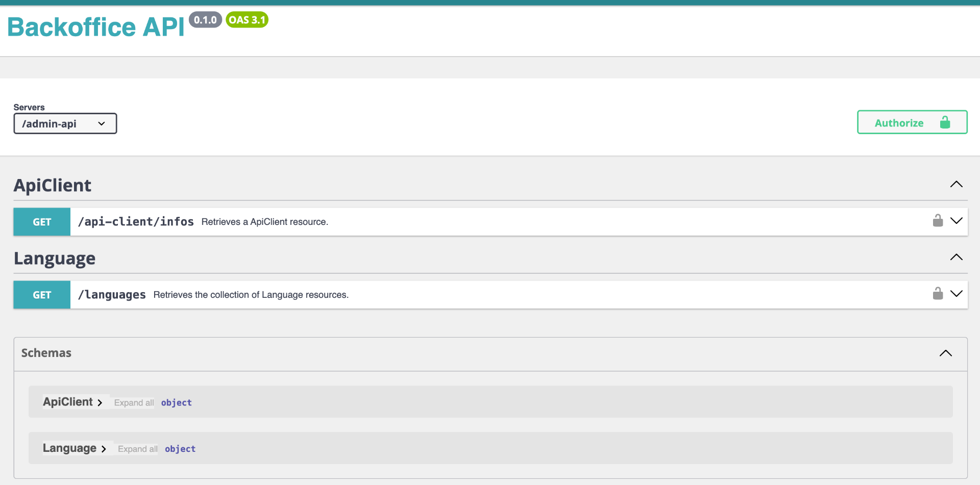Screen dimensions: 980x485
Task: Click Expand all next to ApiClient schema
Action: (x=134, y=403)
